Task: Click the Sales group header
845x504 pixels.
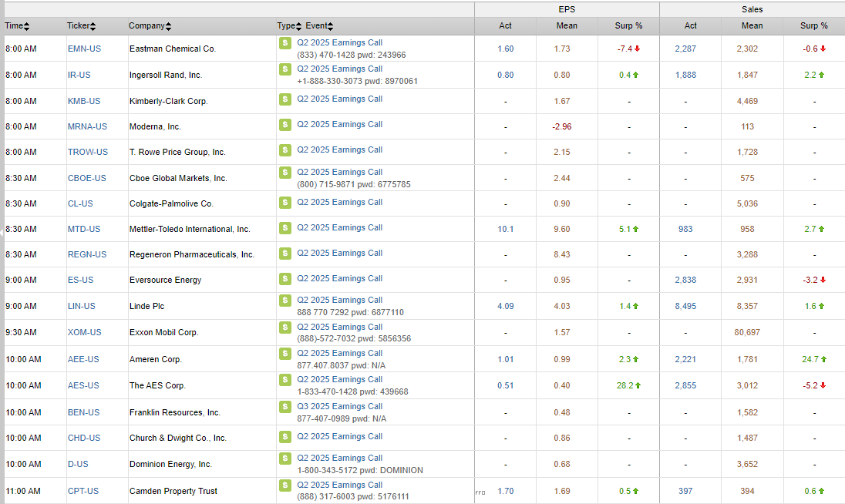Action: coord(752,10)
